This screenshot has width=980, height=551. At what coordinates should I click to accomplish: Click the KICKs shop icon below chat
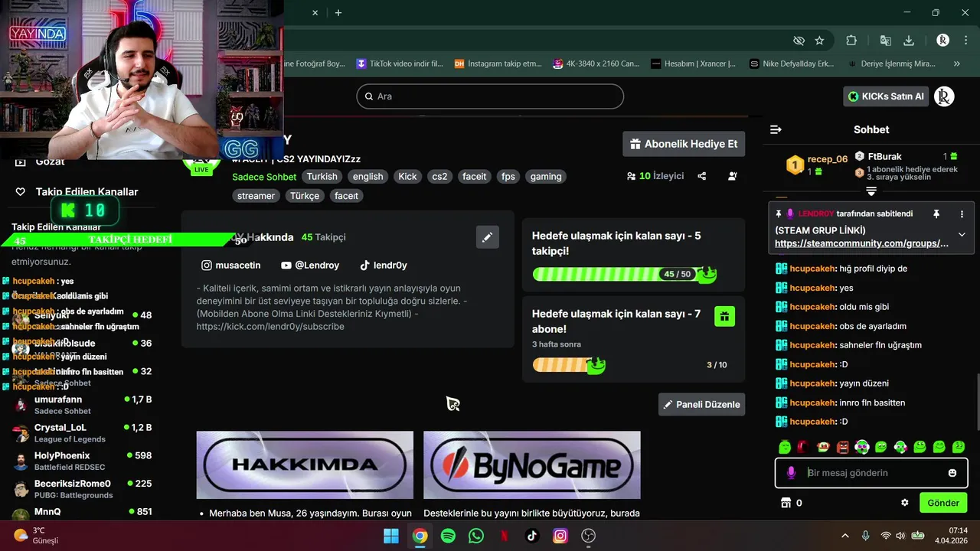[785, 503]
